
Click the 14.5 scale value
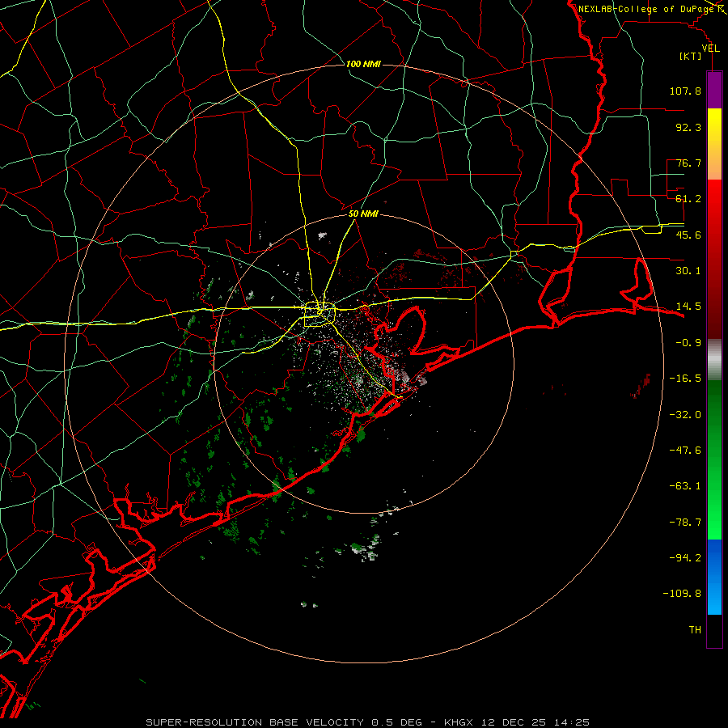point(688,307)
